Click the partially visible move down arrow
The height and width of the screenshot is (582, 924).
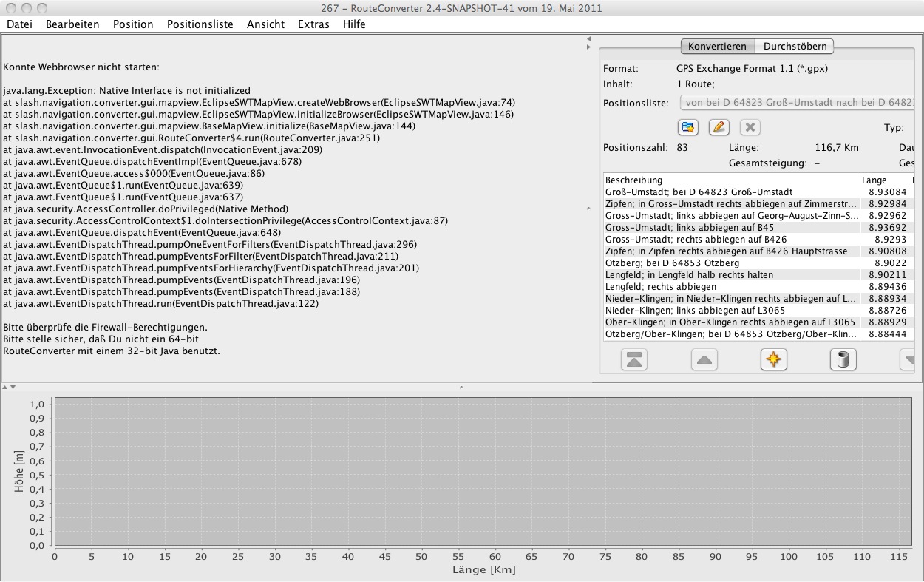tap(907, 360)
